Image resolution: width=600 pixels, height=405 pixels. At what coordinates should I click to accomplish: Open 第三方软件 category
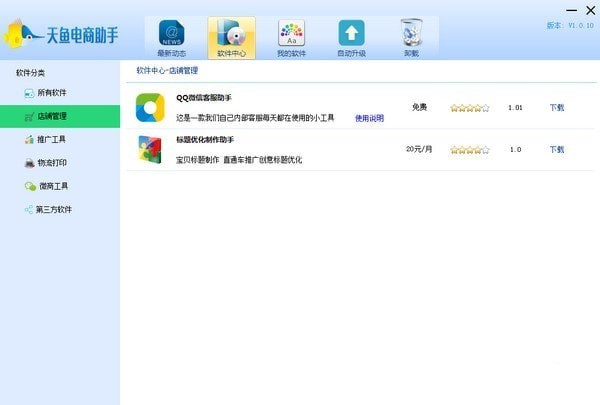[x=54, y=210]
